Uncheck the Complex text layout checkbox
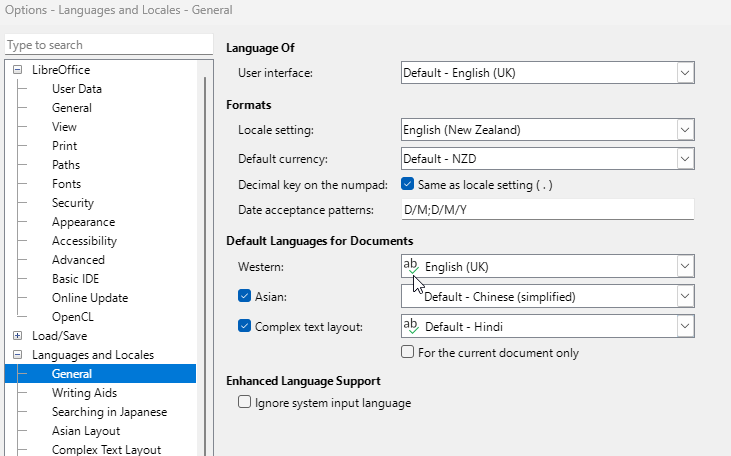 [x=244, y=326]
